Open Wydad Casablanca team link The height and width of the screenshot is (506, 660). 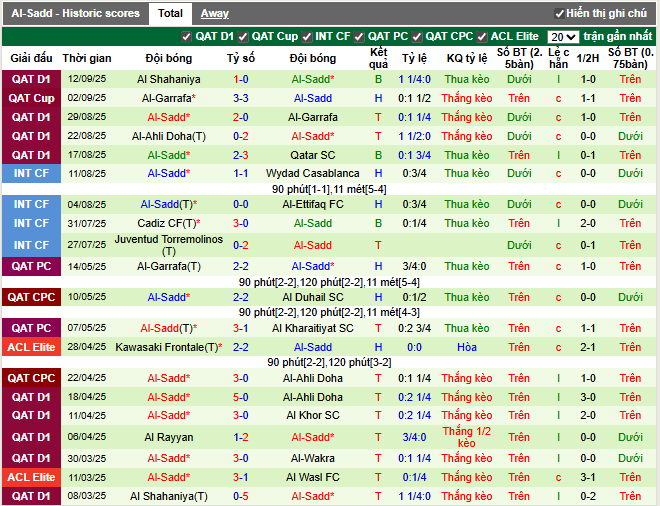tap(313, 173)
